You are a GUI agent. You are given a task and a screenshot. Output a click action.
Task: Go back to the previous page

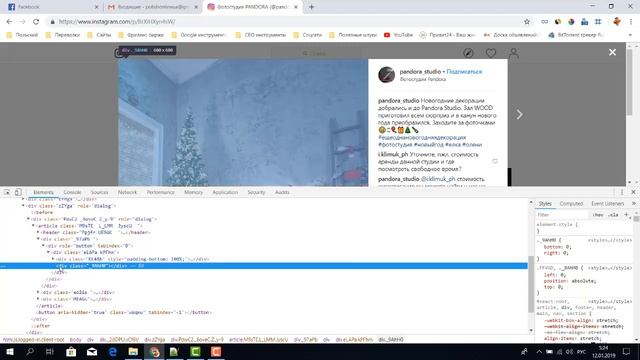9,22
